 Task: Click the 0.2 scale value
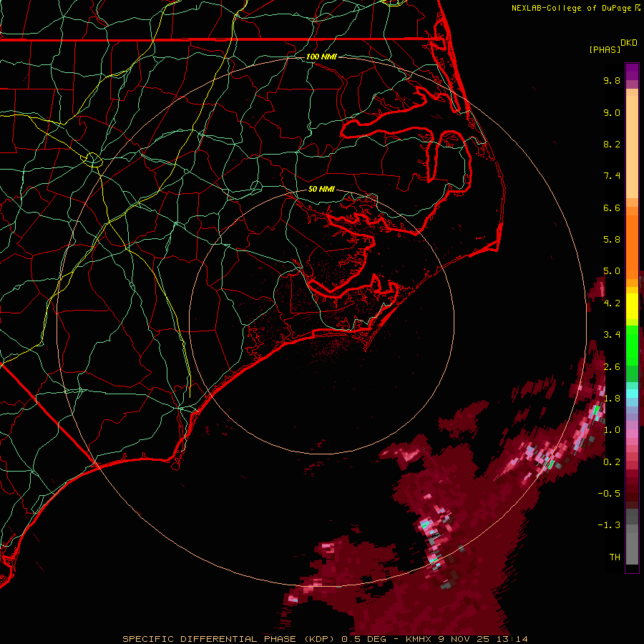point(612,462)
